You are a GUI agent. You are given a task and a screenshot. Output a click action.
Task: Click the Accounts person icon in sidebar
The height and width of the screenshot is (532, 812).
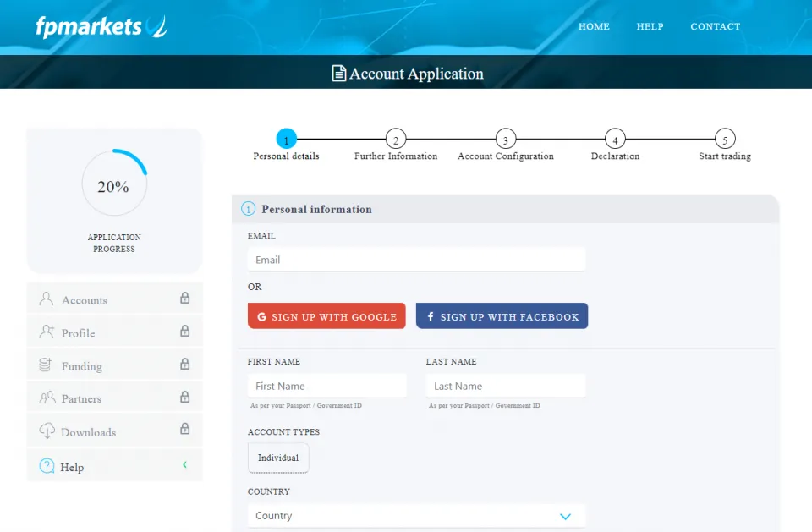click(47, 299)
